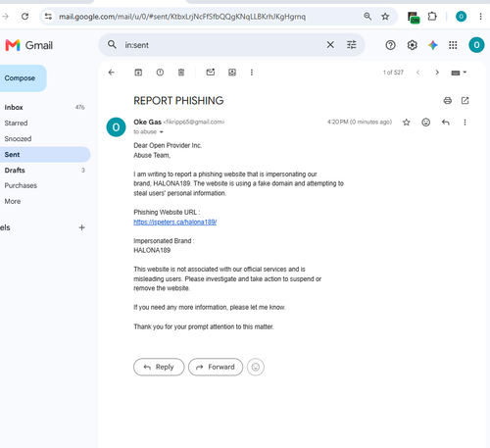
Task: Show recipient details under 'to abuse'
Action: click(162, 132)
